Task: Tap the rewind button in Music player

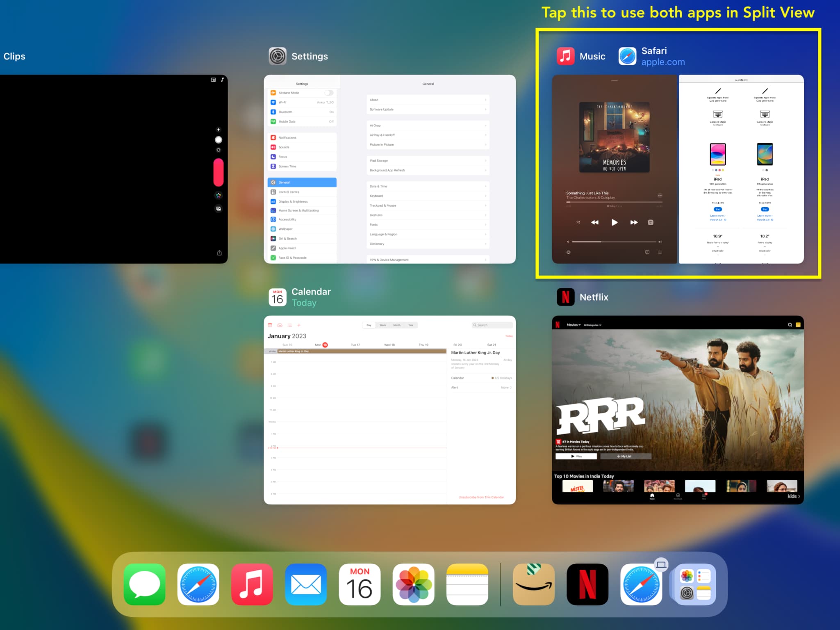Action: click(x=595, y=222)
